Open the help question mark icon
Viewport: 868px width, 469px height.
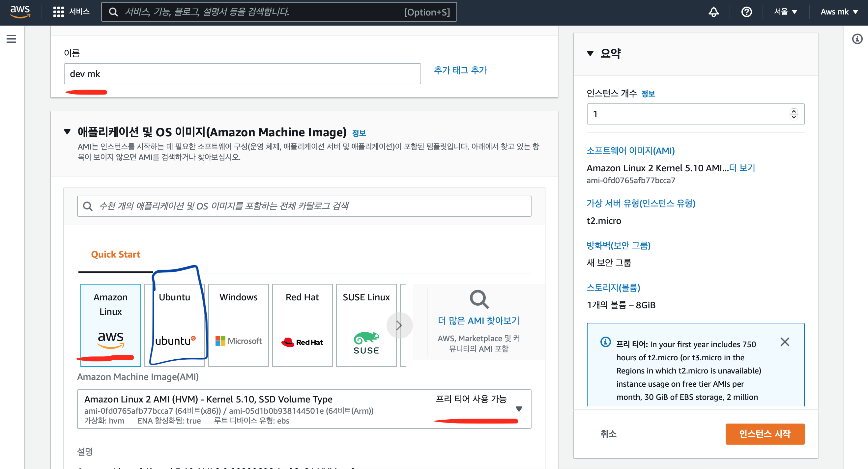point(746,12)
